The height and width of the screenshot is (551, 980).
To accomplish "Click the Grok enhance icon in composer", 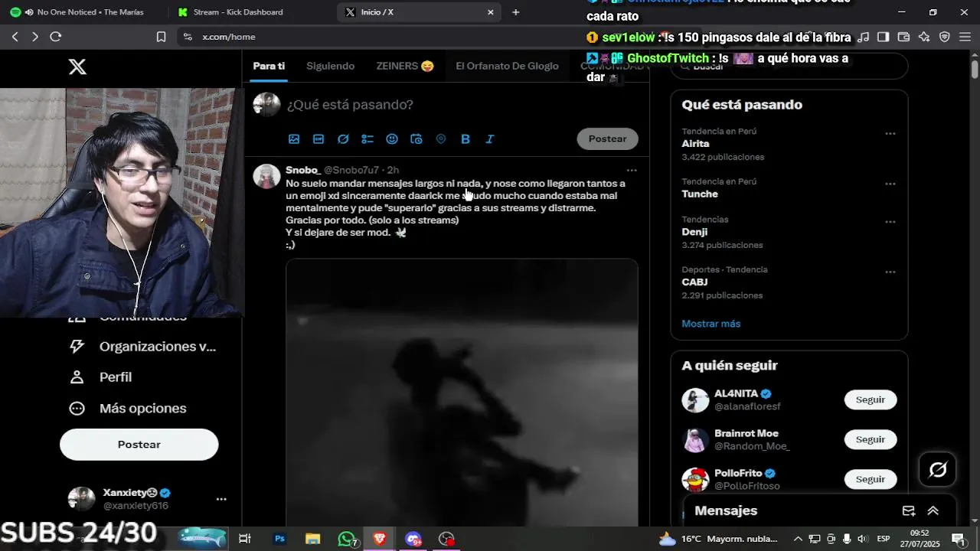I will [x=343, y=139].
